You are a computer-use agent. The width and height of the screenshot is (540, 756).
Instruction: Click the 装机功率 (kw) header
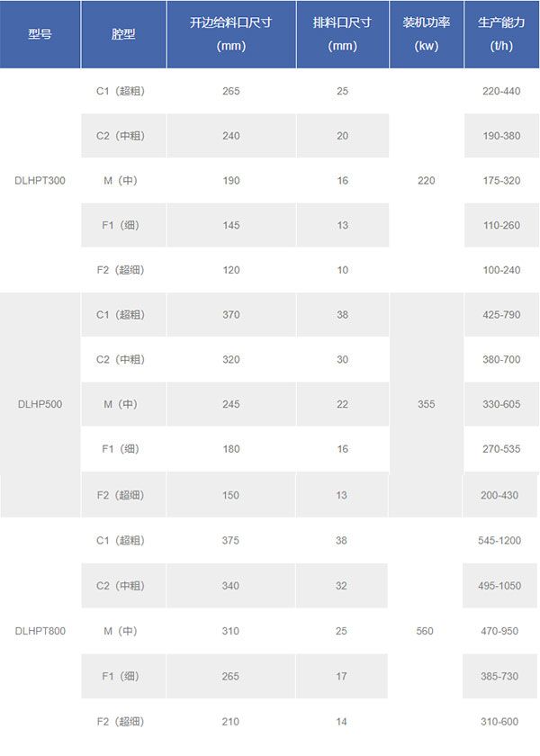pos(427,34)
